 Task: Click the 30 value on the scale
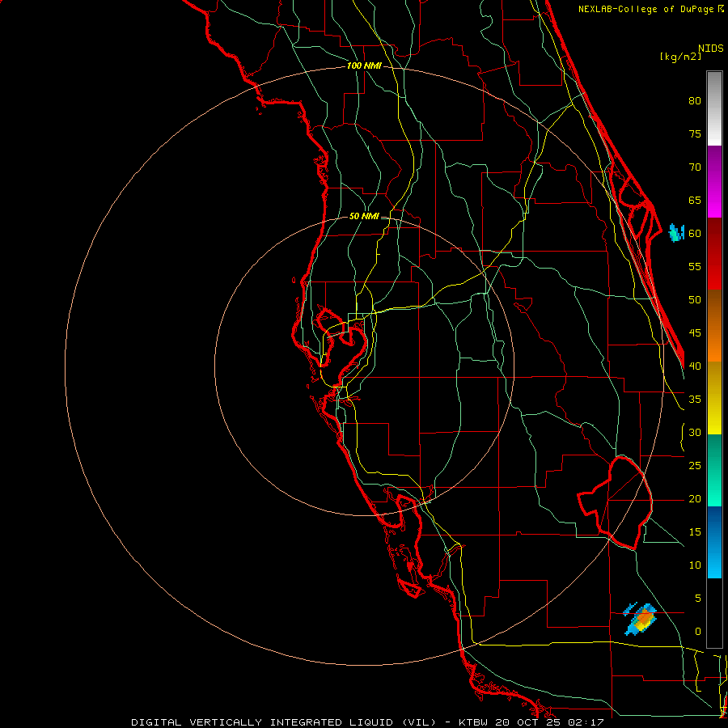click(695, 433)
